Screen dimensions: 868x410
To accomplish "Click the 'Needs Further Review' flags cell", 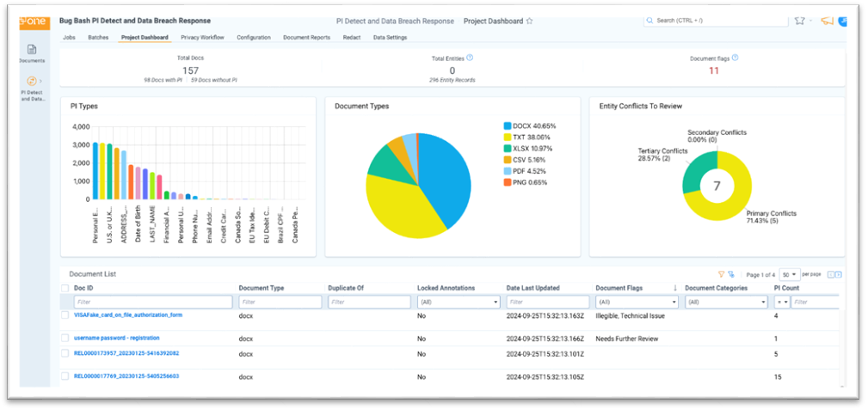I will coord(626,339).
